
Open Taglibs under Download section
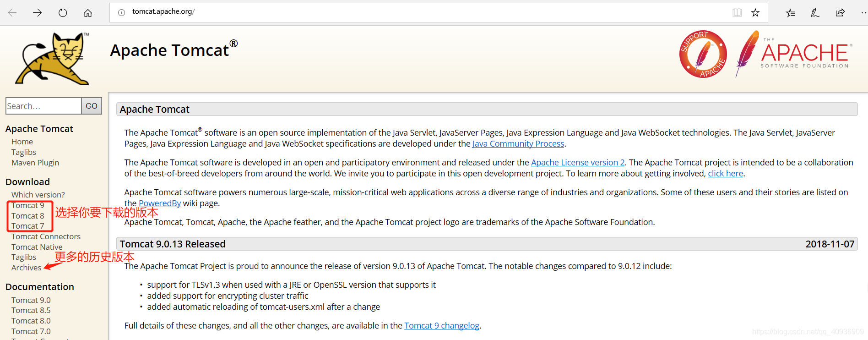coord(24,257)
